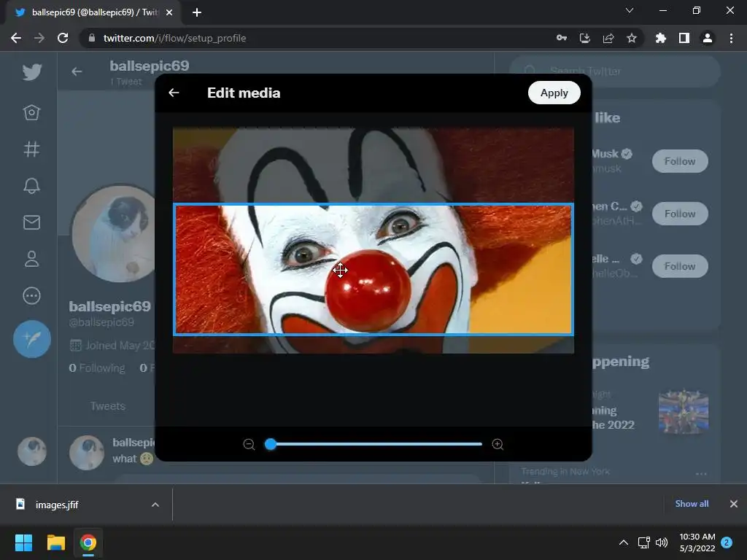Open a new browser tab
The image size is (747, 560).
197,13
